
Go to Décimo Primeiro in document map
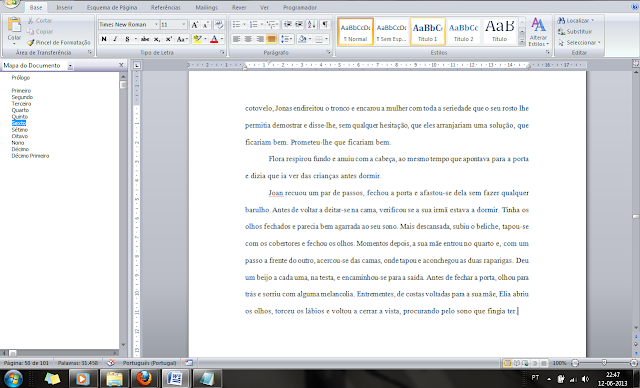coord(30,156)
